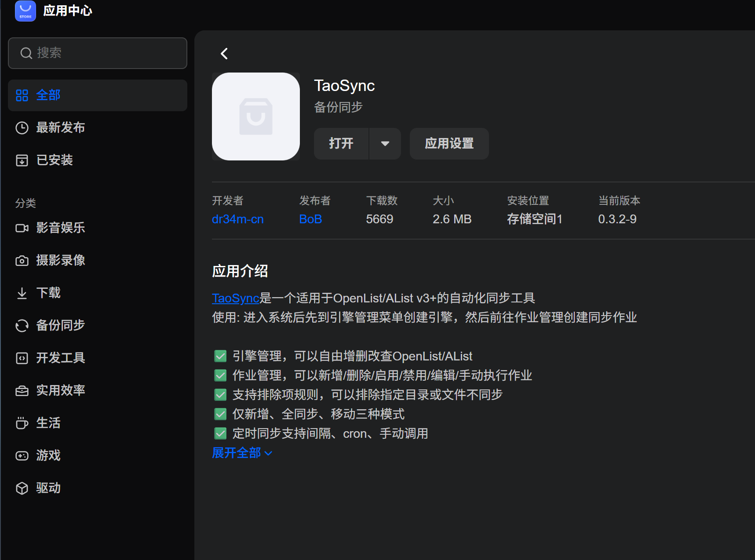The height and width of the screenshot is (560, 755).
Task: Click the 应用介绍 heading
Action: pos(240,271)
